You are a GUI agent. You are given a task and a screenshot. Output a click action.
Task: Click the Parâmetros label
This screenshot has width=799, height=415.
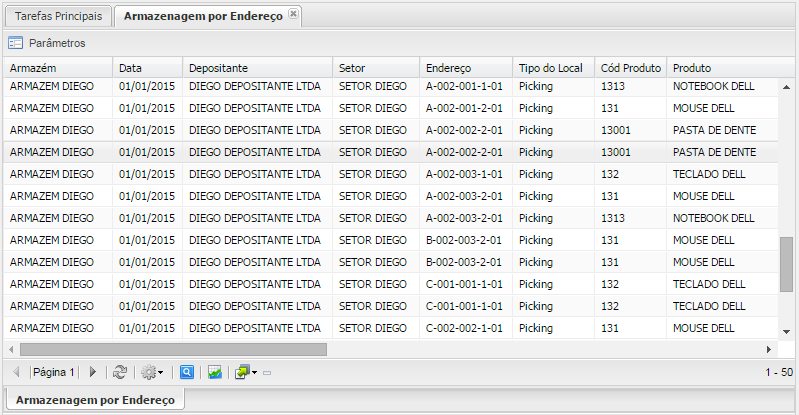[57, 43]
